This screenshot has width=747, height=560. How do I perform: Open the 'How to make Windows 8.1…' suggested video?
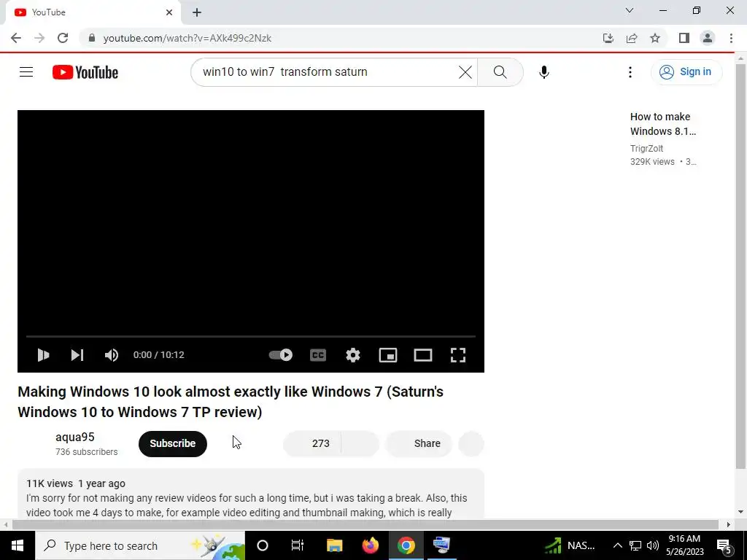663,124
